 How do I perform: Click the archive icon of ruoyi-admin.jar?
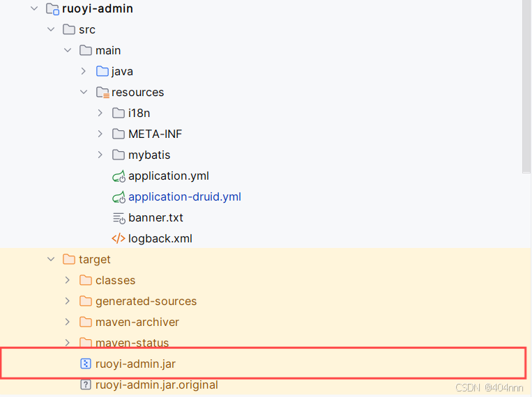[86, 364]
